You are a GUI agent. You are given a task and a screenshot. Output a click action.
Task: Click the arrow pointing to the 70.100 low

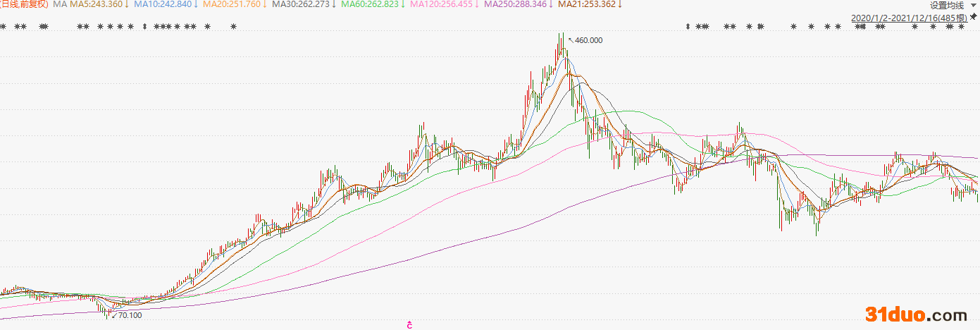pyautogui.click(x=114, y=314)
